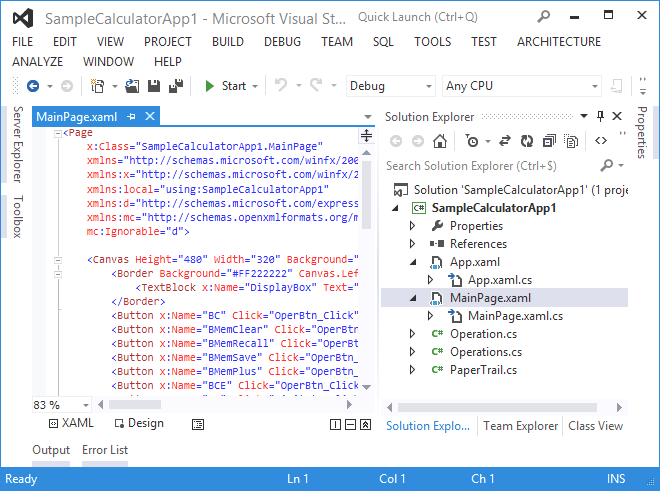This screenshot has width=660, height=491.
Task: Open the WINDOW menu
Action: 108,61
